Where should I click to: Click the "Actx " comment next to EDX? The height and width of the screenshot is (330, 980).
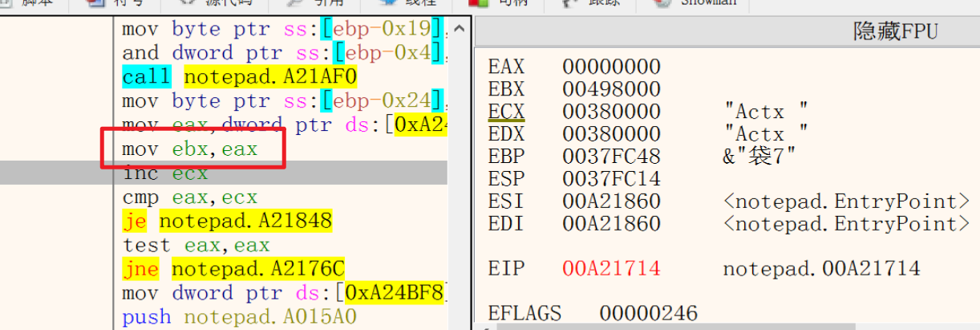pyautogui.click(x=766, y=133)
